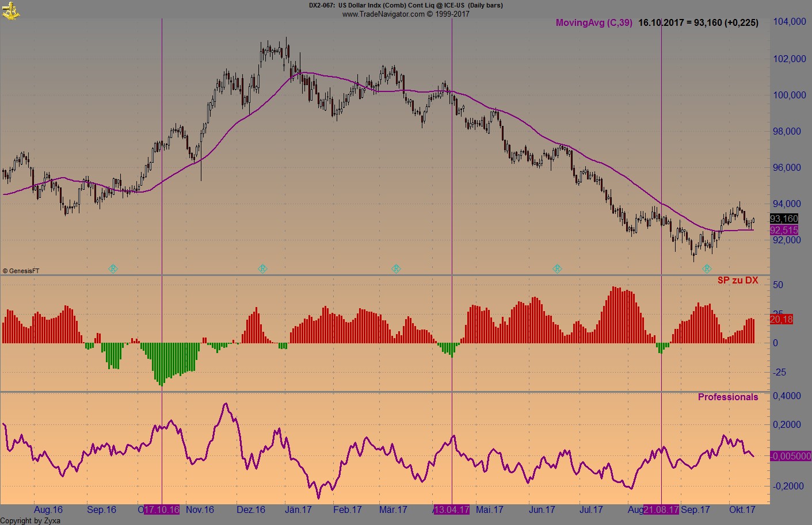The height and width of the screenshot is (525, 812).
Task: Toggle the Professionals indicator label
Action: coord(728,397)
